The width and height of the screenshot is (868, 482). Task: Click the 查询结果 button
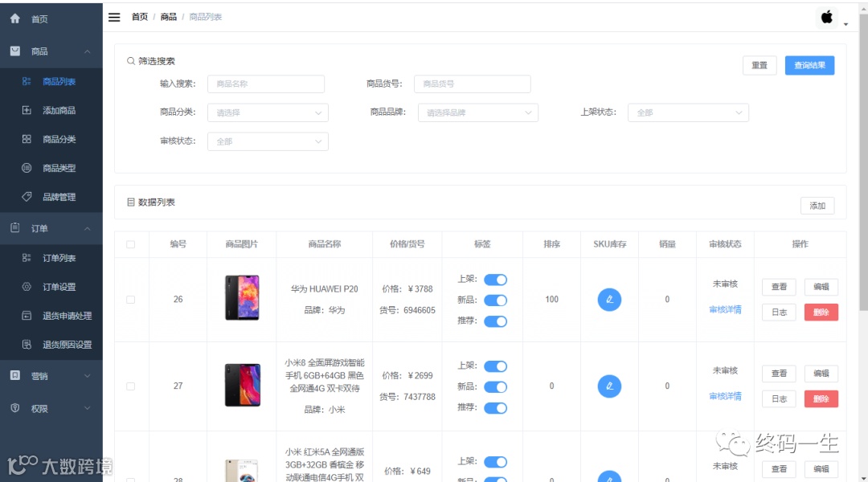coord(809,65)
